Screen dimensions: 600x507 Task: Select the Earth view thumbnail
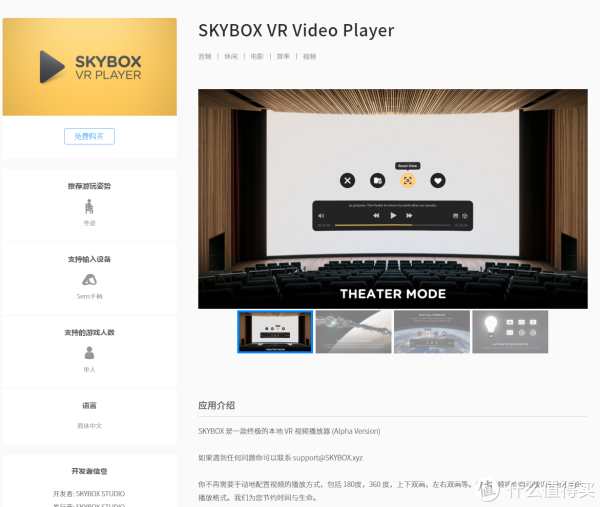432,332
